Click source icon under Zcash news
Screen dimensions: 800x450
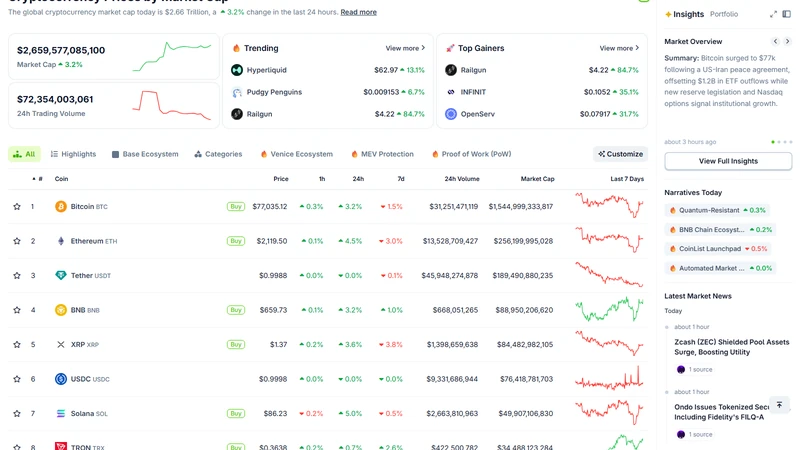[681, 369]
